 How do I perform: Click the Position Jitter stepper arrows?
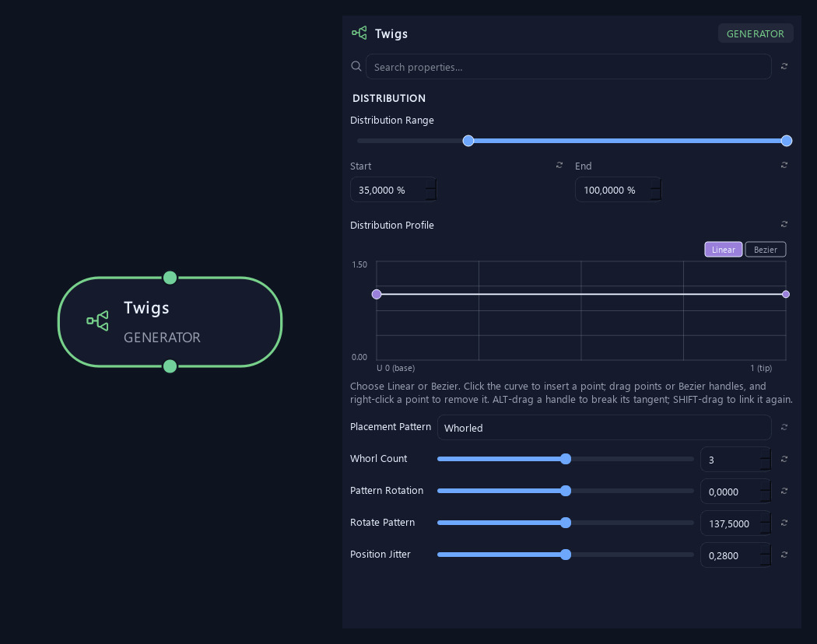(766, 555)
